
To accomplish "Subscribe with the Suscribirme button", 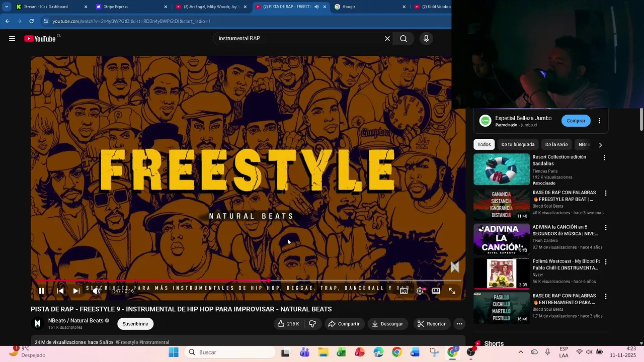I will [135, 324].
